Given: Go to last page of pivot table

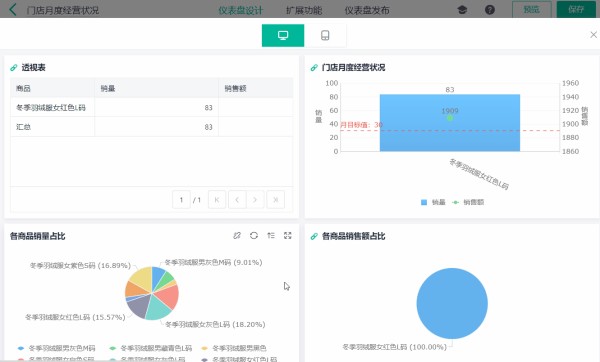Looking at the screenshot, I should pos(276,200).
